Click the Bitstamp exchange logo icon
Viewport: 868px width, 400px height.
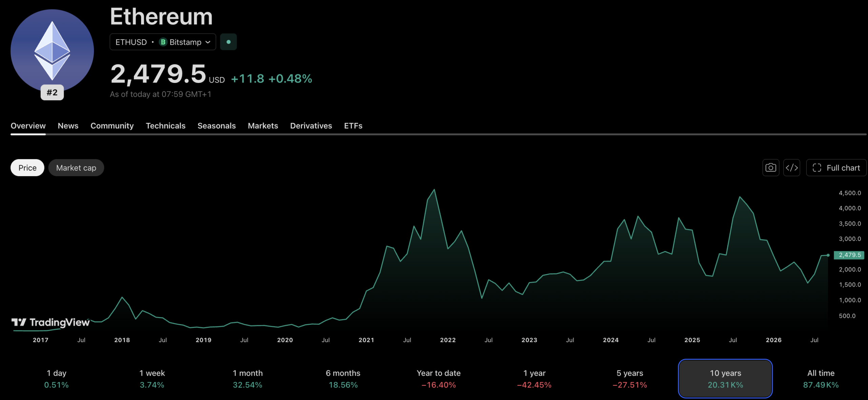[163, 42]
